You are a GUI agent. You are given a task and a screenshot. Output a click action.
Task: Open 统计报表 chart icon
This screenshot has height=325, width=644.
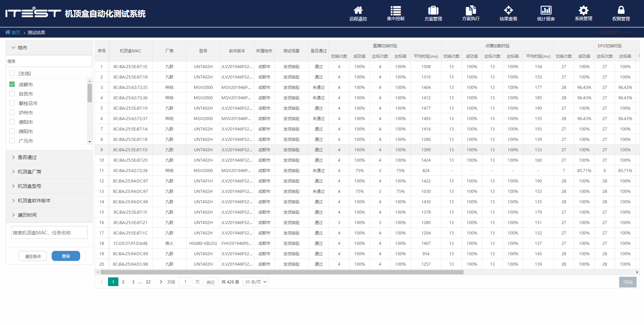tap(546, 10)
